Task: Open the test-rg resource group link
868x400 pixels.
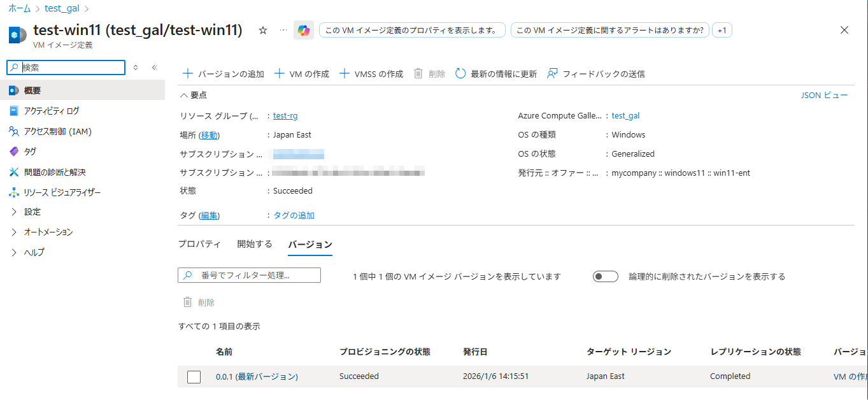Action: click(285, 116)
